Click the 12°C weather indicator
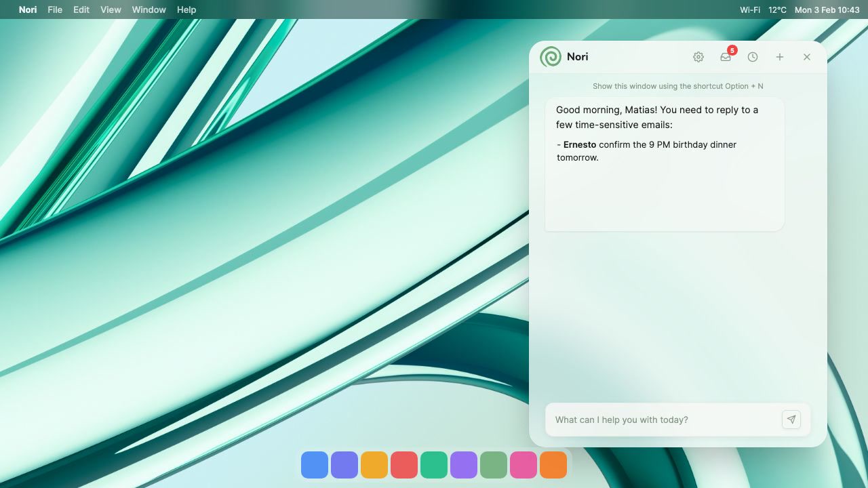This screenshot has height=488, width=868. 778,9
